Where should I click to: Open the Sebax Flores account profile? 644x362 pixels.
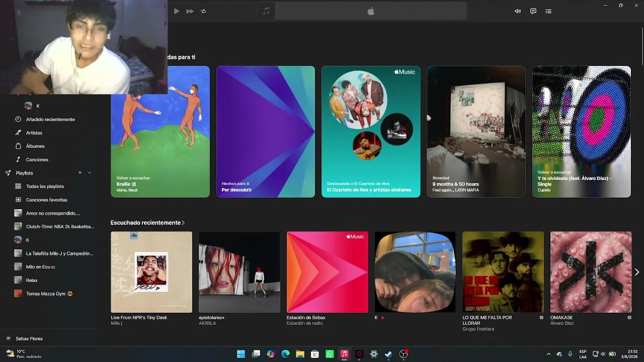click(29, 339)
